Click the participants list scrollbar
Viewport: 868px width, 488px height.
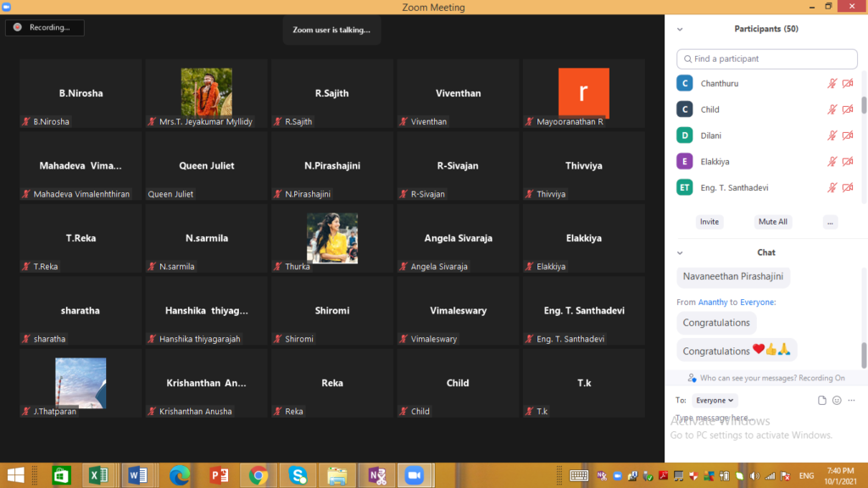(x=864, y=104)
